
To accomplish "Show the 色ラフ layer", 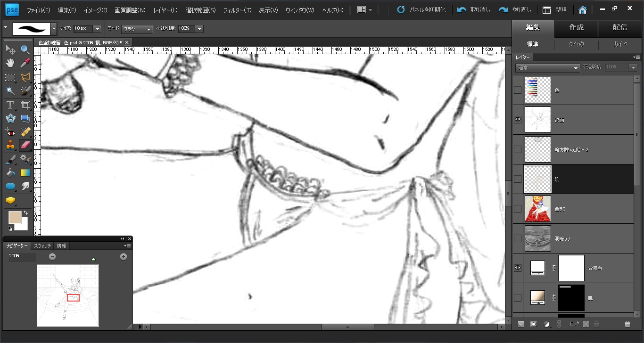I will (x=518, y=209).
